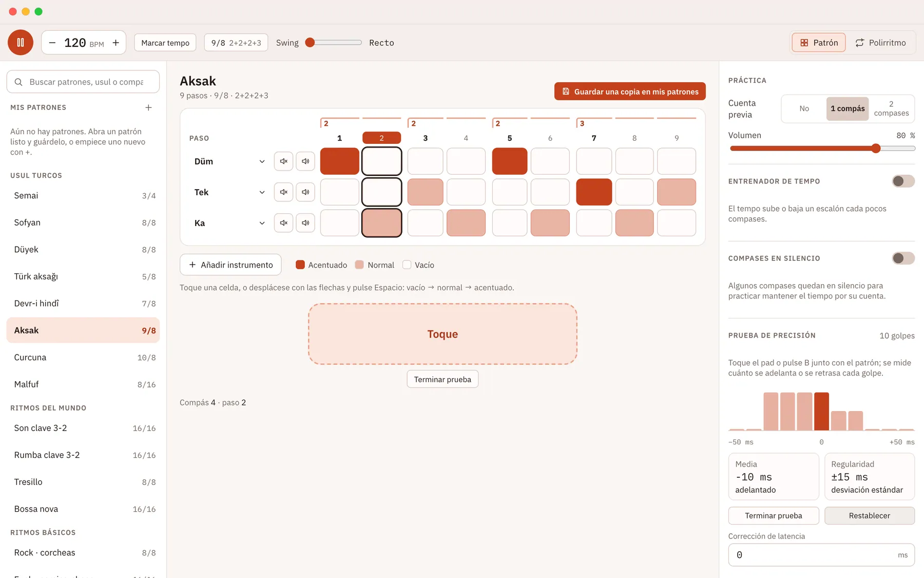The image size is (924, 578).
Task: Click the Terminar prueba button in right panel
Action: 774,516
